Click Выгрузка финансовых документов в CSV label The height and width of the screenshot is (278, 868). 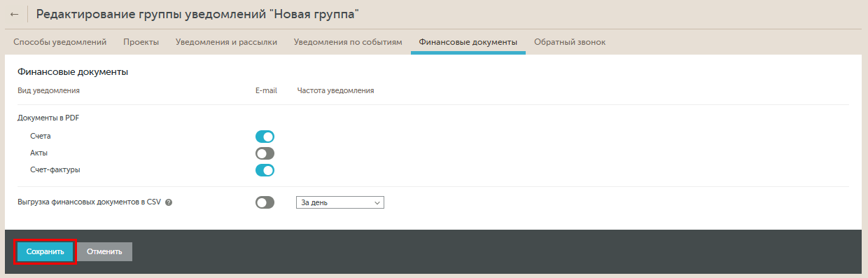click(x=89, y=202)
